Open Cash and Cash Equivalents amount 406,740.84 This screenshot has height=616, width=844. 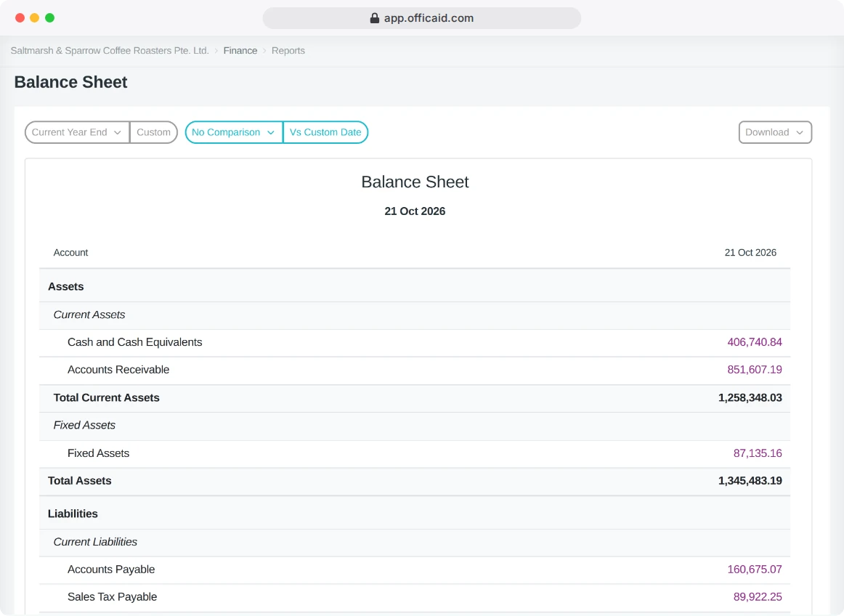pyautogui.click(x=754, y=342)
